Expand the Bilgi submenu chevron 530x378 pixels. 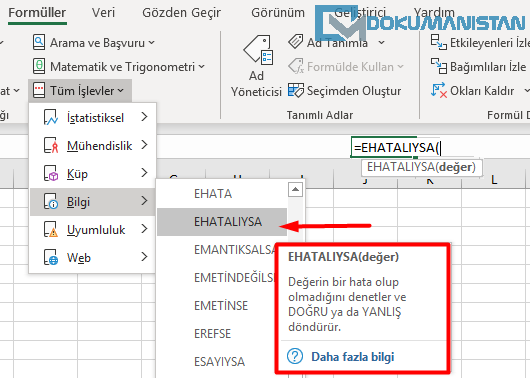pos(144,201)
